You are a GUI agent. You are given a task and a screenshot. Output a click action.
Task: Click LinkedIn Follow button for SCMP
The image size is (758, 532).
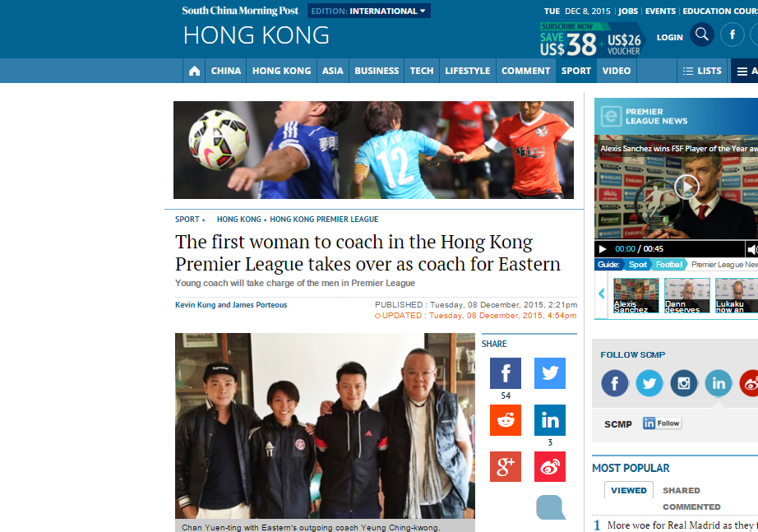(x=662, y=423)
